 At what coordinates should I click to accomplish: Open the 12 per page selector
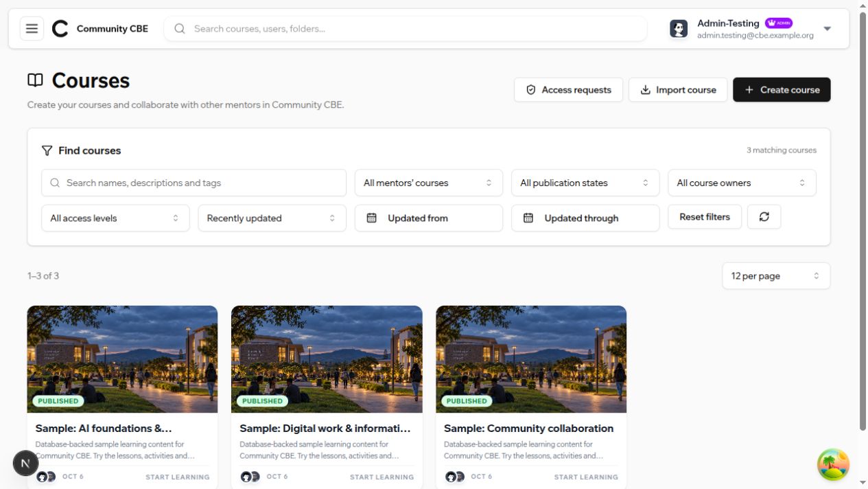pyautogui.click(x=776, y=276)
